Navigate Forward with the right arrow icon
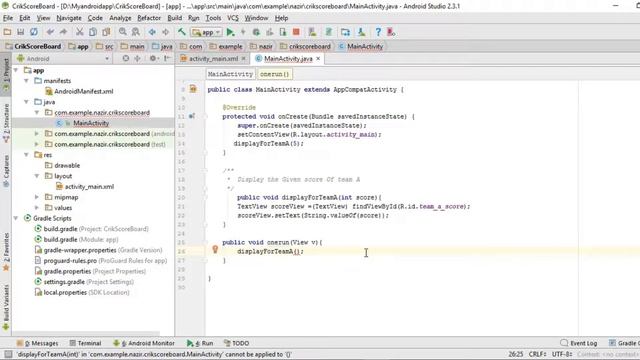The width and height of the screenshot is (640, 360). 165,32
